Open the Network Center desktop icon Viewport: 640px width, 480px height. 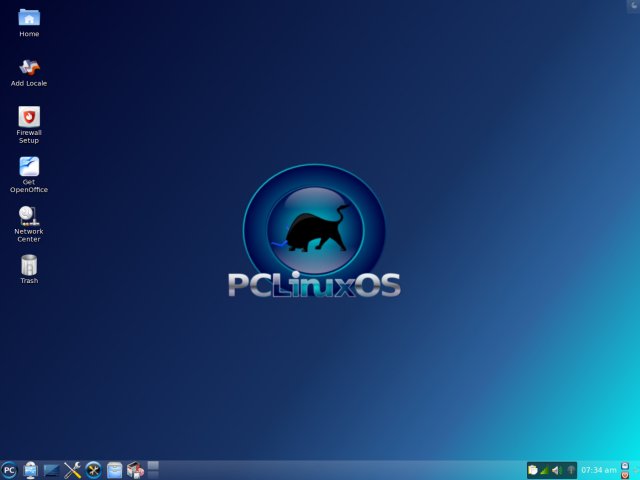pyautogui.click(x=29, y=224)
